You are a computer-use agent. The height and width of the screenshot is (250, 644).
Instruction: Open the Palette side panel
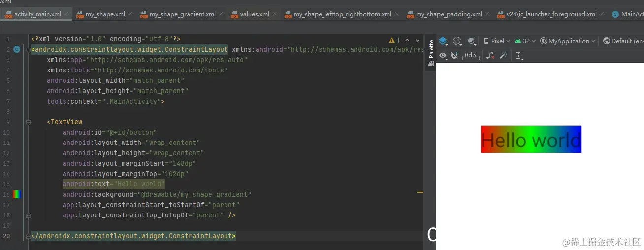pos(431,53)
